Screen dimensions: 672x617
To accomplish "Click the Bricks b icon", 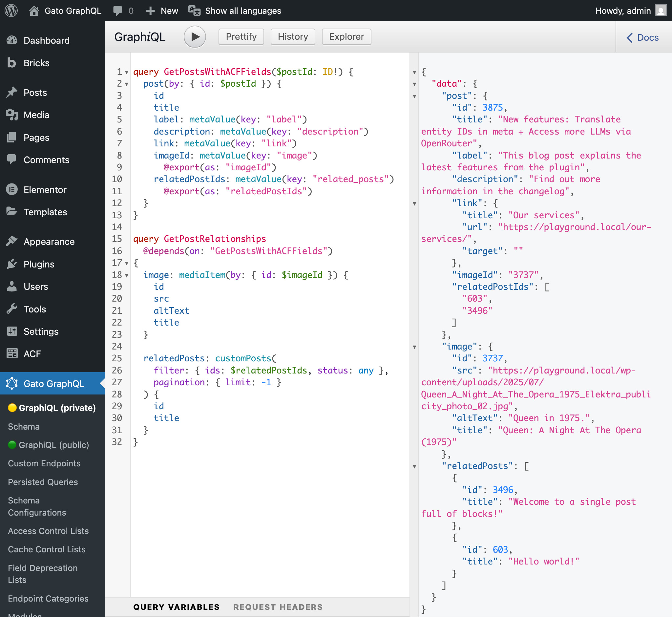I will coord(12,63).
